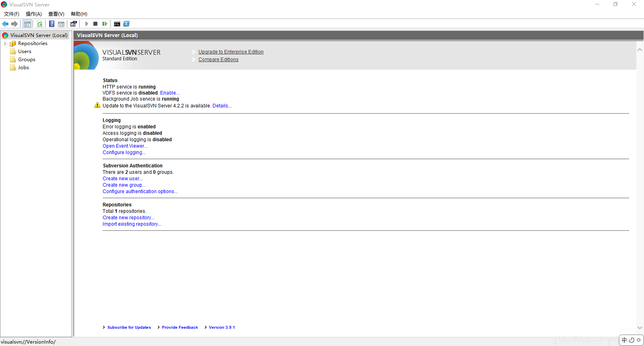Open the Properties toolbar icon
Image resolution: width=644 pixels, height=346 pixels.
74,24
